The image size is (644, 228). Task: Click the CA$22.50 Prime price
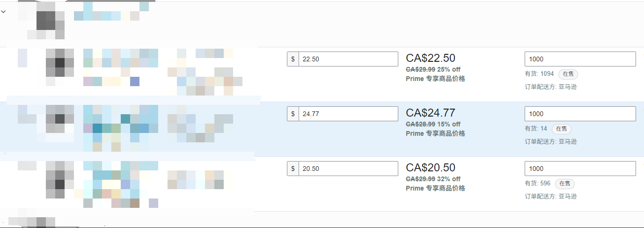coord(430,58)
